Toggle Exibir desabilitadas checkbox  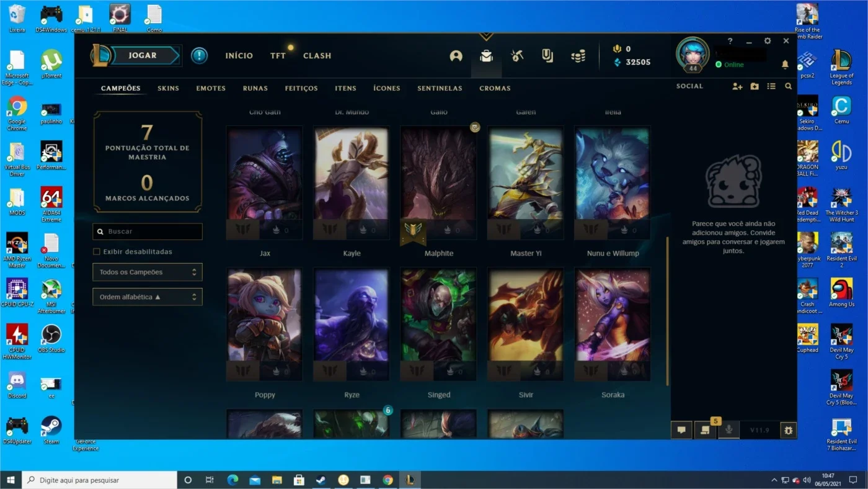(97, 251)
